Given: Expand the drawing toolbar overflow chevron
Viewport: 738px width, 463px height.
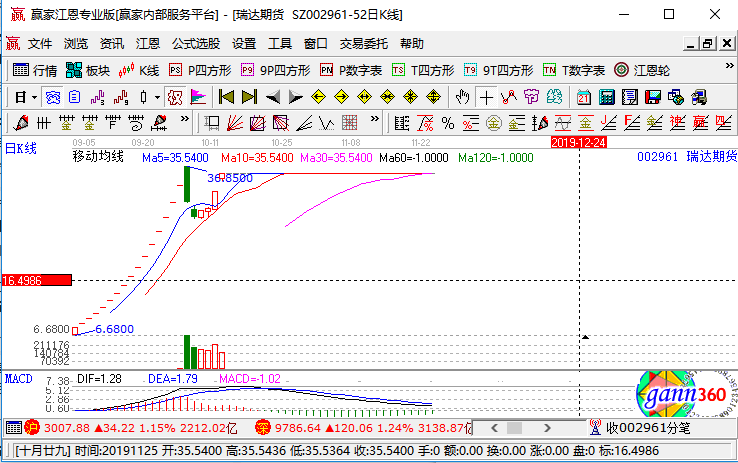Looking at the screenshot, I should (x=184, y=119).
